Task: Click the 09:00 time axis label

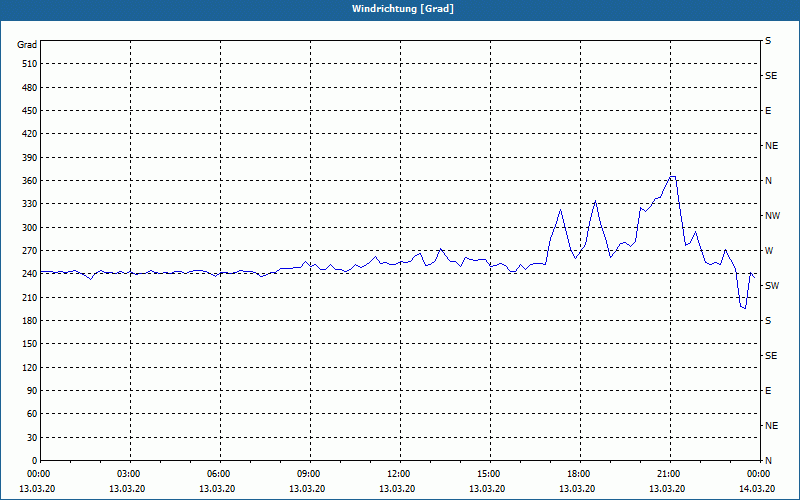Action: 308,473
